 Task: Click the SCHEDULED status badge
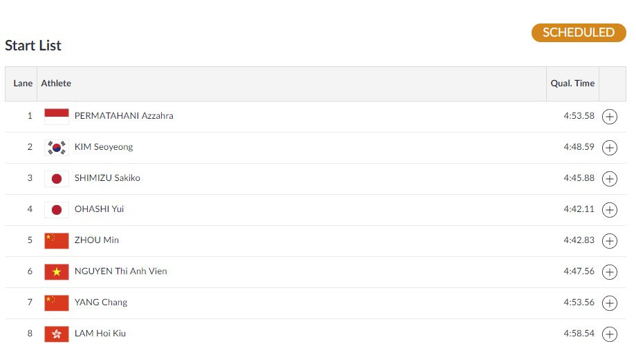tap(578, 32)
